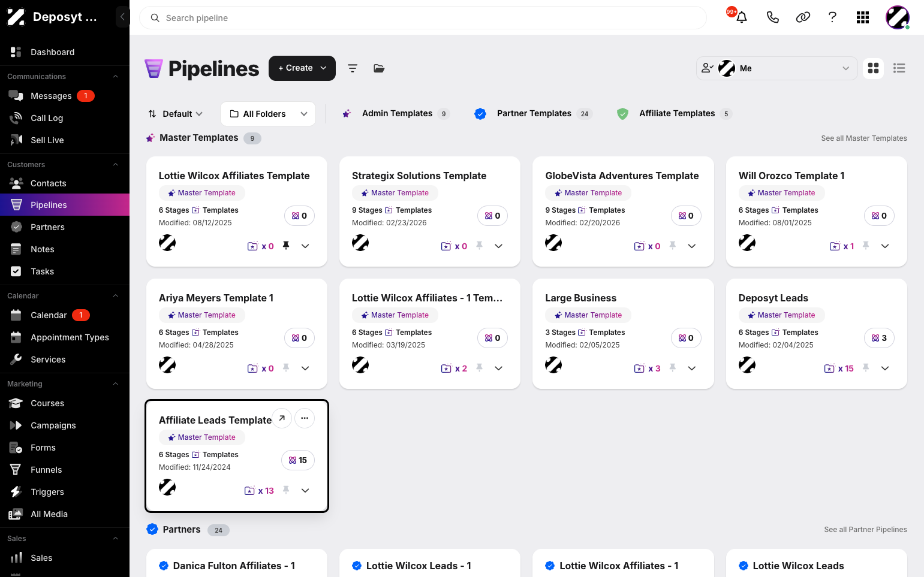
Task: Collapse the sidebar with the arrow
Action: 122,17
